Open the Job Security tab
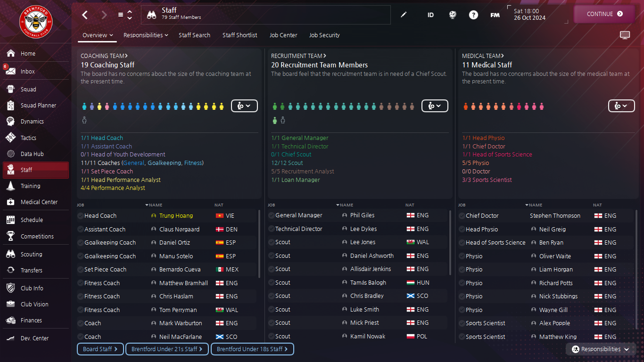The width and height of the screenshot is (644, 362). [x=324, y=35]
